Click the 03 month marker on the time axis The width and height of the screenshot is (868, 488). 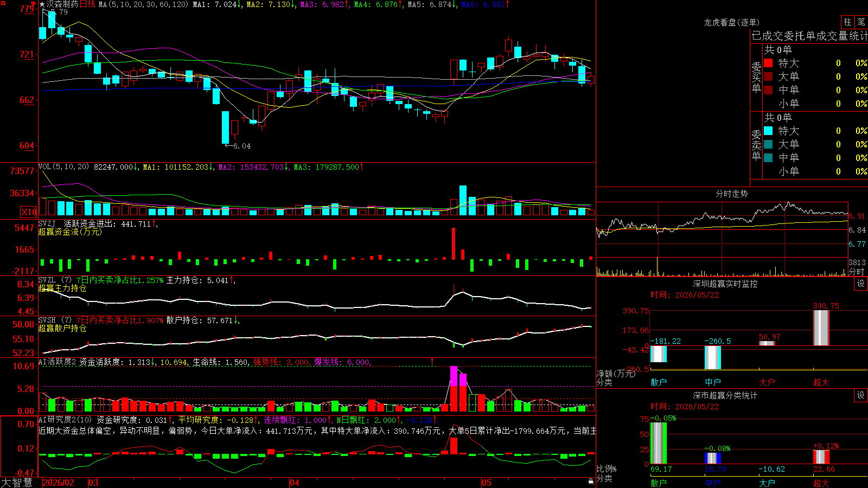pyautogui.click(x=93, y=483)
